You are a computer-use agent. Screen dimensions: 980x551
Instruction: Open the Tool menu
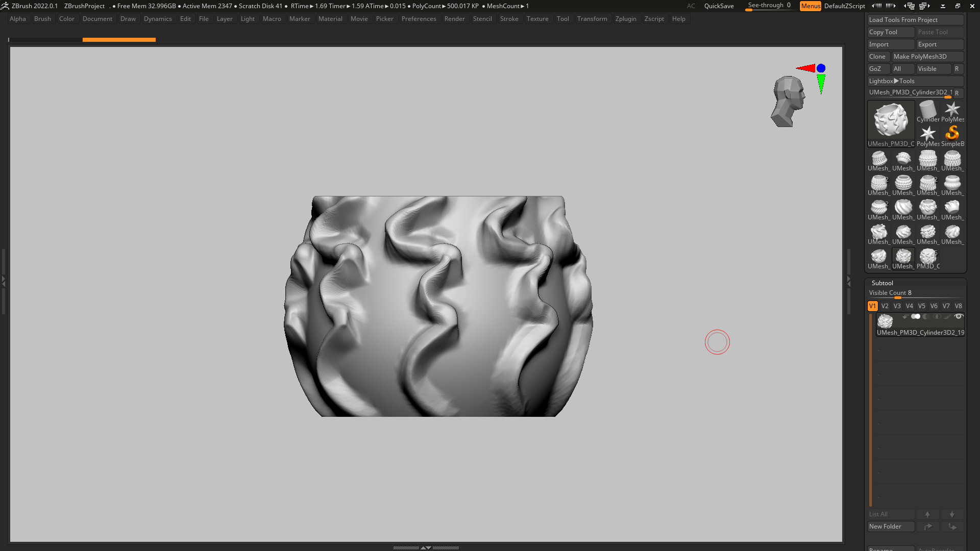pos(562,19)
